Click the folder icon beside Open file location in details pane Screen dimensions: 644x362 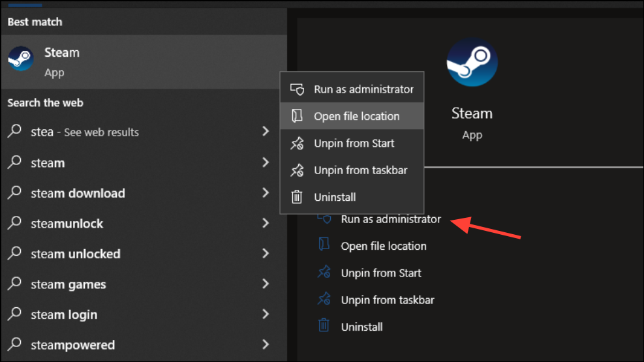324,244
